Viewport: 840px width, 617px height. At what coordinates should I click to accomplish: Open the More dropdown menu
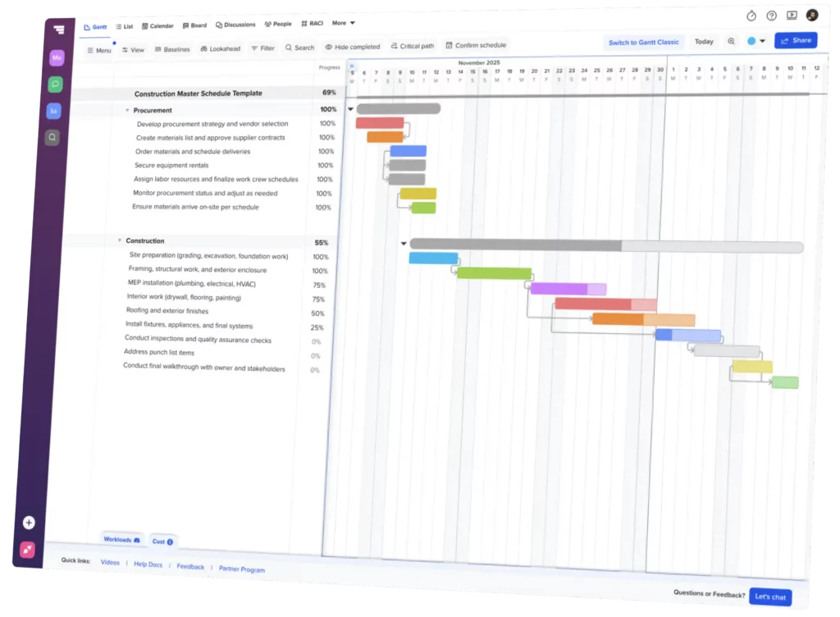tap(343, 23)
